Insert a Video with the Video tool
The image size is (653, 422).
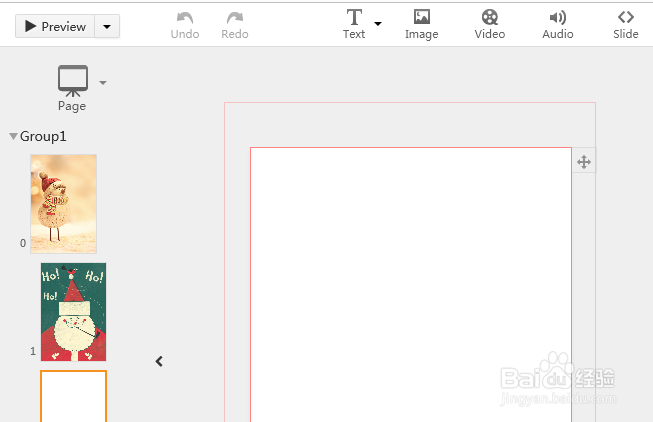coord(490,25)
